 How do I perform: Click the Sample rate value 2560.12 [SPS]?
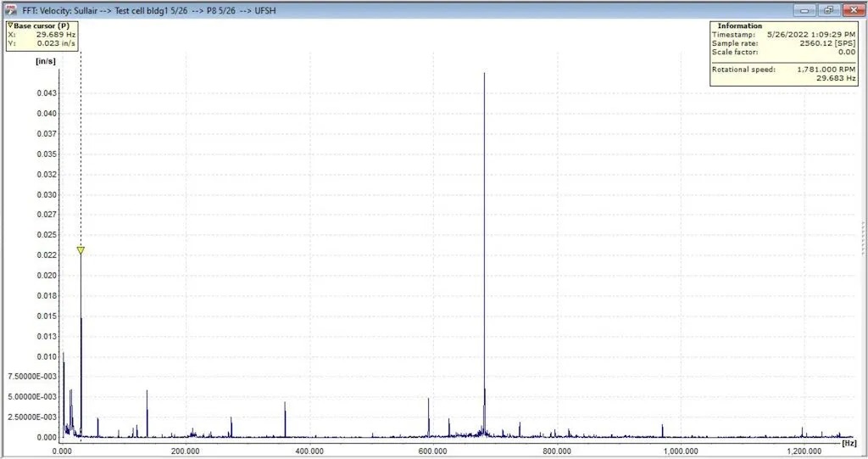[x=827, y=43]
